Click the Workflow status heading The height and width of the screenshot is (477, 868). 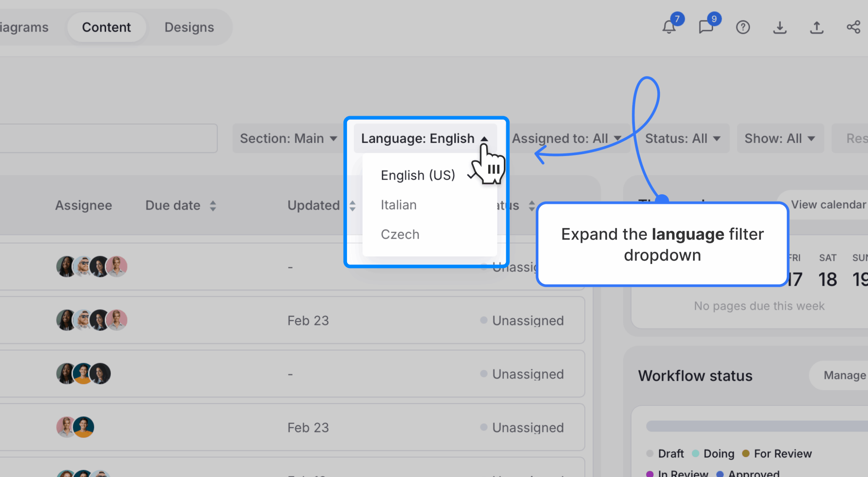coord(695,376)
